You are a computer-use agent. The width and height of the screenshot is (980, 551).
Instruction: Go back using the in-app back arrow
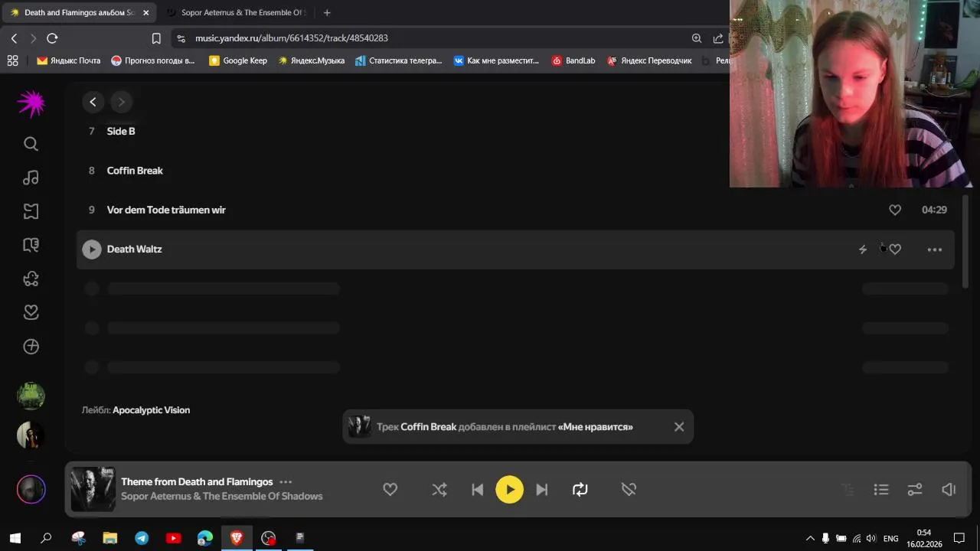coord(93,102)
